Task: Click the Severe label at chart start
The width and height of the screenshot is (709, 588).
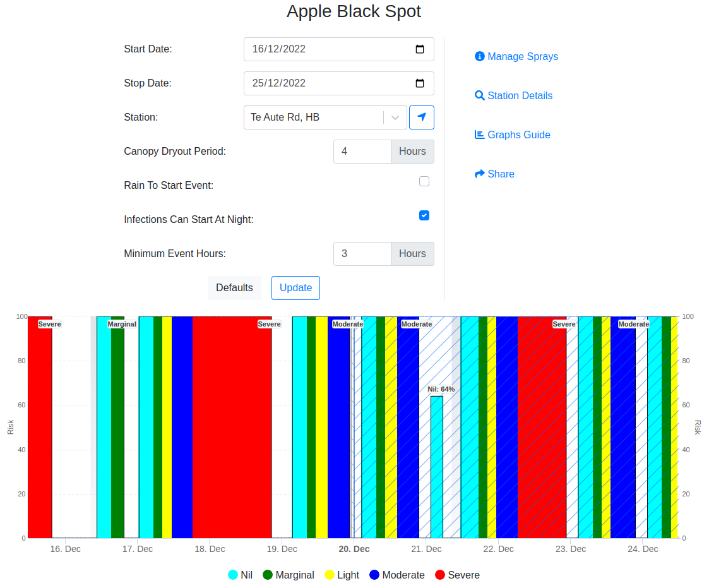Action: tap(49, 324)
